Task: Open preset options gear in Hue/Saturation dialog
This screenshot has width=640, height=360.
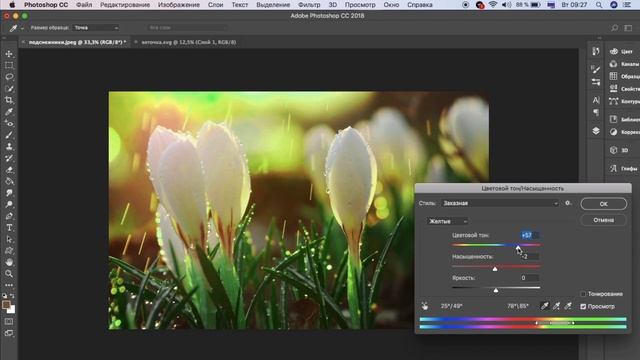Action: tap(568, 203)
